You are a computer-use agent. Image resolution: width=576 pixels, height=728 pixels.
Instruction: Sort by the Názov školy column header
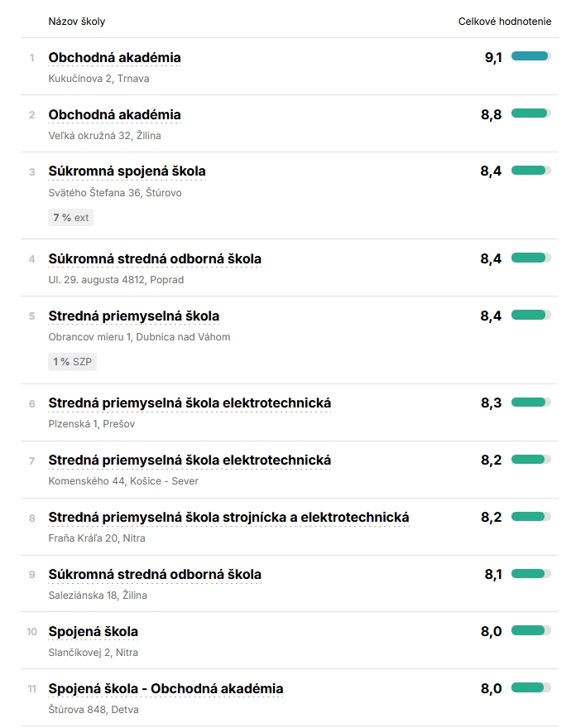click(77, 22)
